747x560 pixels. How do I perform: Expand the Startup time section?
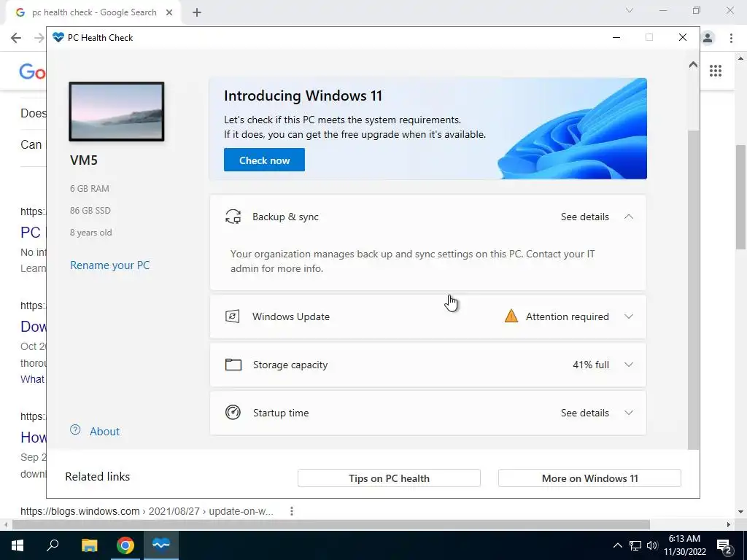tap(629, 413)
